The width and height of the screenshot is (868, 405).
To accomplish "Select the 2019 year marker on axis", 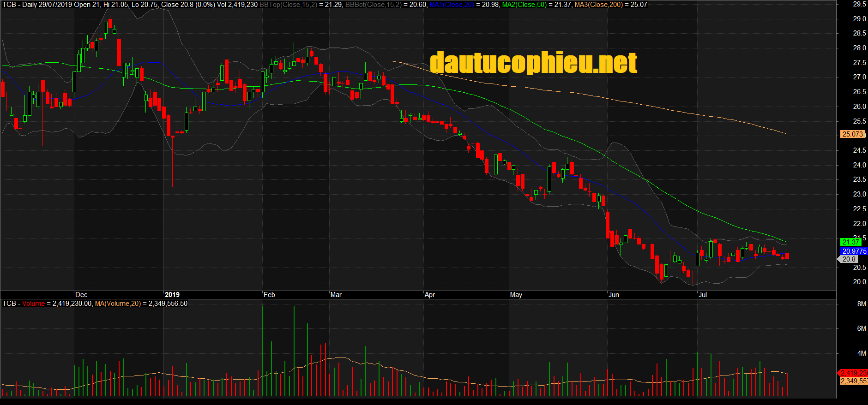I will click(172, 295).
